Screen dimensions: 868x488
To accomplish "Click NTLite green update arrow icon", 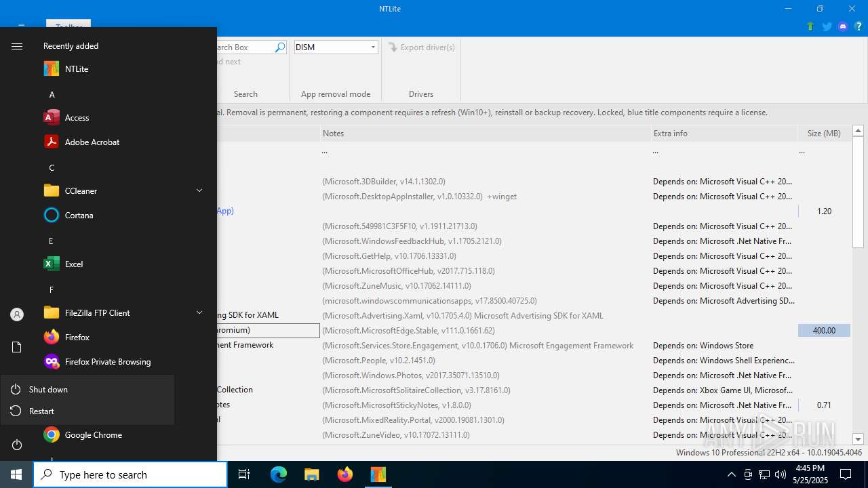I will [810, 26].
